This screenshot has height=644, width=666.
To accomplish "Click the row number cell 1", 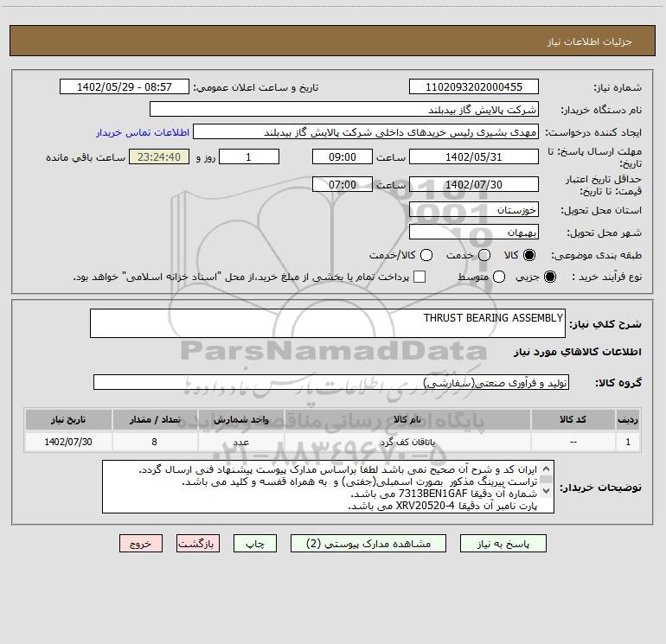I will [x=628, y=442].
